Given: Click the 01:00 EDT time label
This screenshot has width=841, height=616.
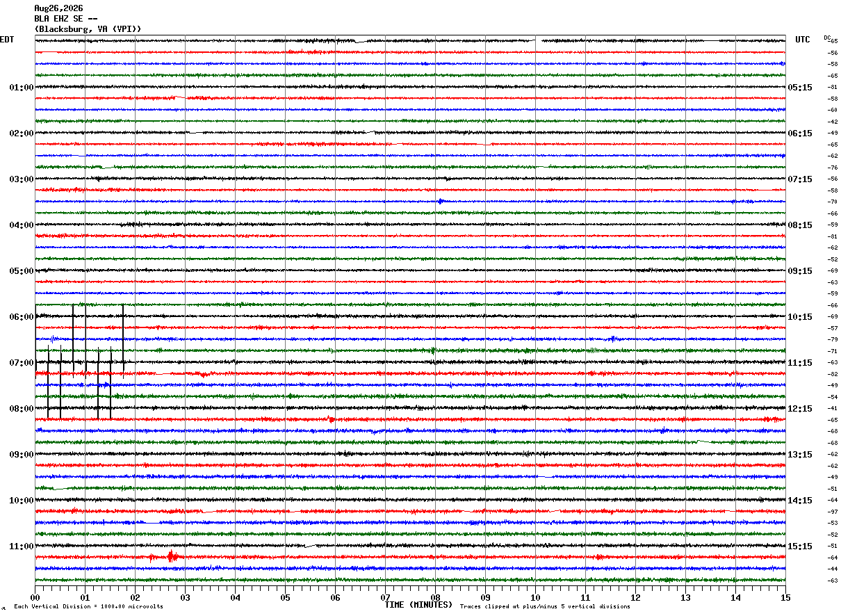Looking at the screenshot, I should click(x=22, y=88).
